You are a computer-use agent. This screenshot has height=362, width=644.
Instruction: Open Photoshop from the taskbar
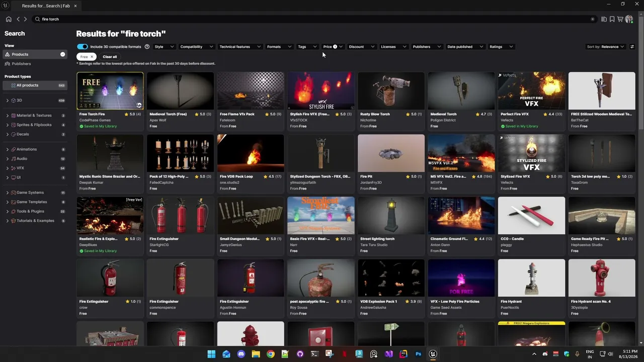(418, 354)
